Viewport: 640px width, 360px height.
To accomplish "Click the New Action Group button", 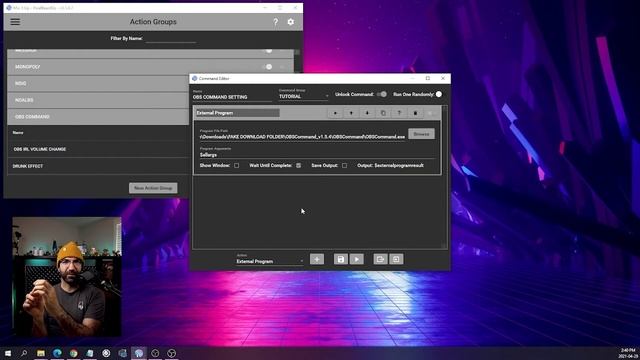I will point(153,188).
